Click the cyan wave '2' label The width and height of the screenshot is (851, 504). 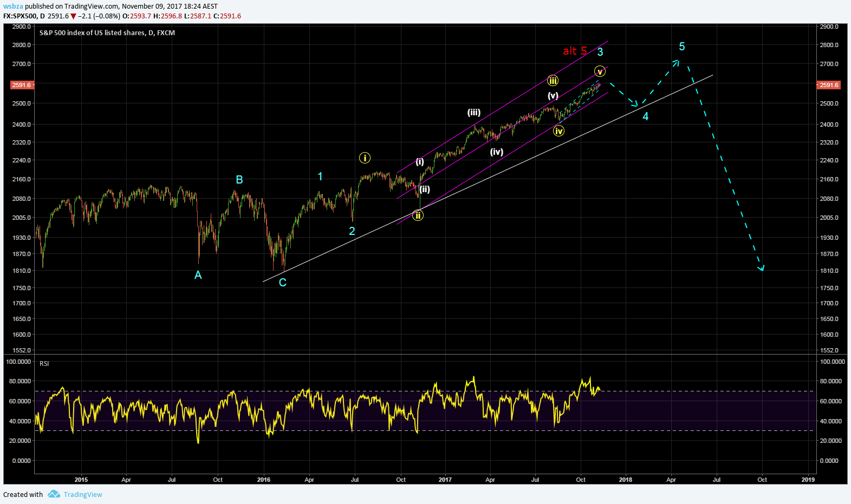(352, 231)
